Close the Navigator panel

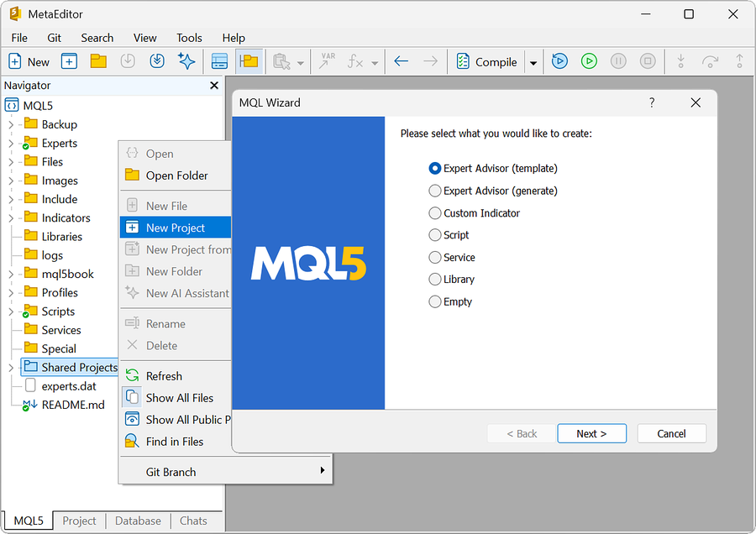point(214,86)
